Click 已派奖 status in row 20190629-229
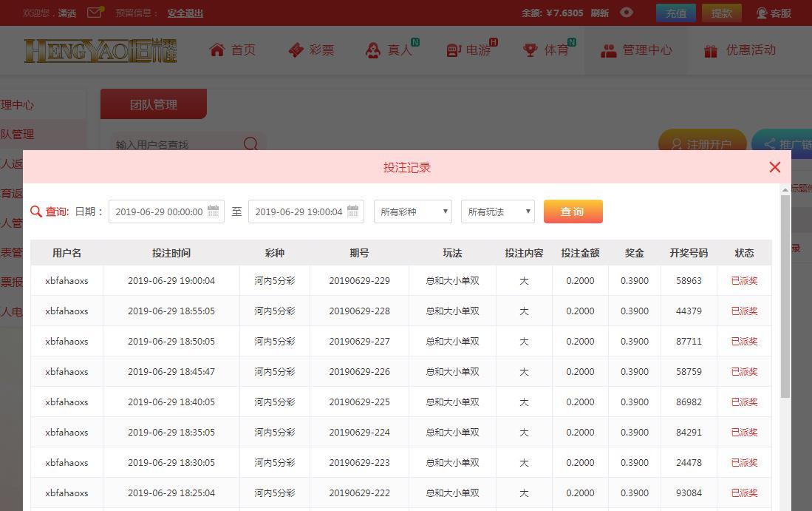 744,281
